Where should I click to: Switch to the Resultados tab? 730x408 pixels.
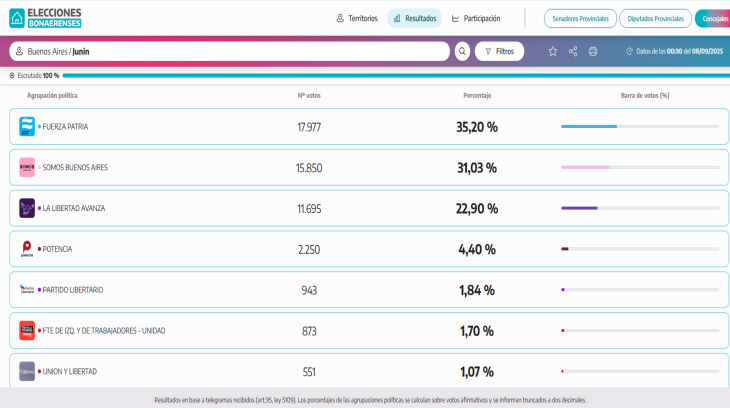pyautogui.click(x=415, y=18)
